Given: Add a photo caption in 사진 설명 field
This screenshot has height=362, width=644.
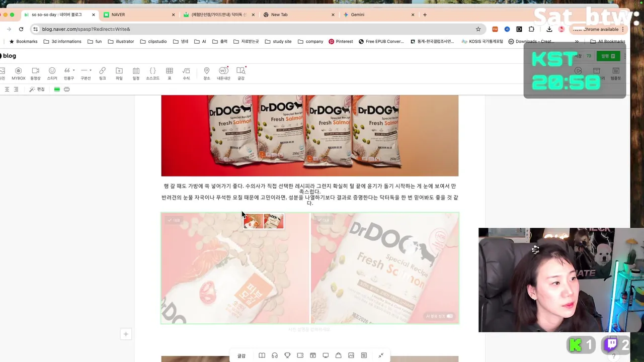Looking at the screenshot, I should point(309,329).
